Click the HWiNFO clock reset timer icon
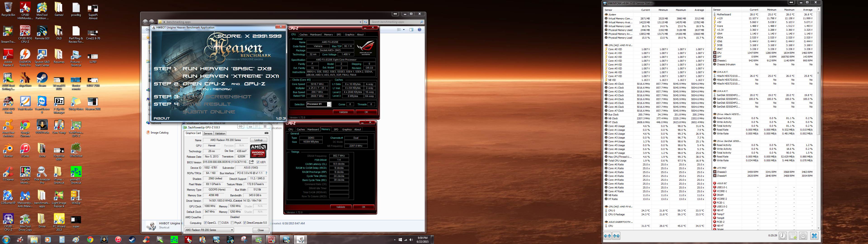 click(x=782, y=236)
